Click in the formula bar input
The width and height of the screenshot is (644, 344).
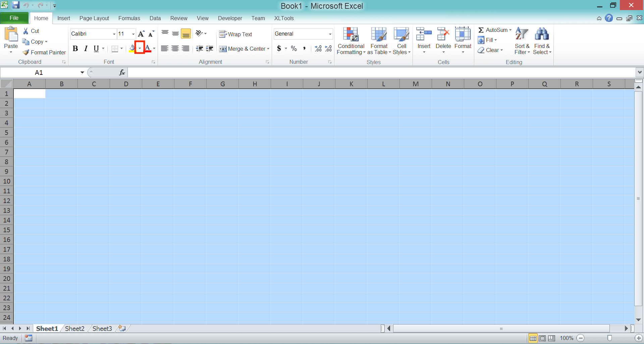[x=381, y=72]
